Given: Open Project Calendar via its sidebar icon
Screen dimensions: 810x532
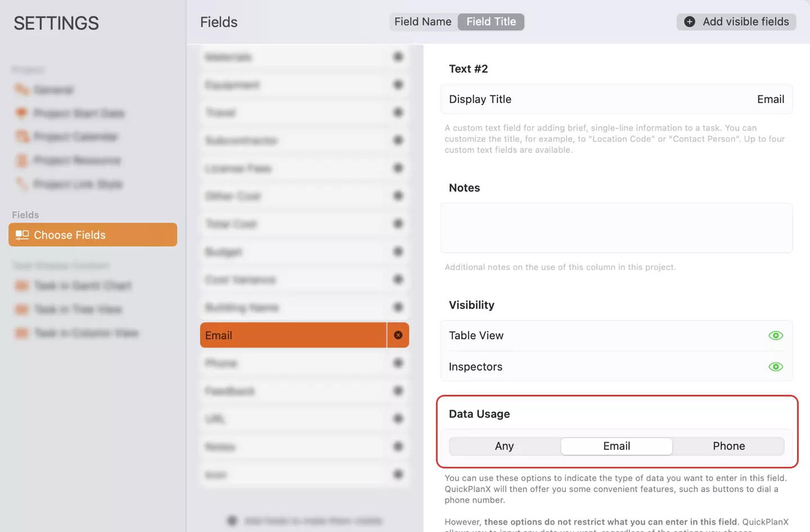Looking at the screenshot, I should (x=21, y=136).
